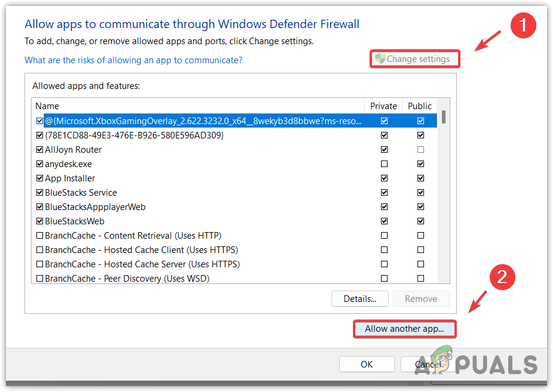
Task: Disable Public access for BlueStacksWeb
Action: pyautogui.click(x=420, y=221)
